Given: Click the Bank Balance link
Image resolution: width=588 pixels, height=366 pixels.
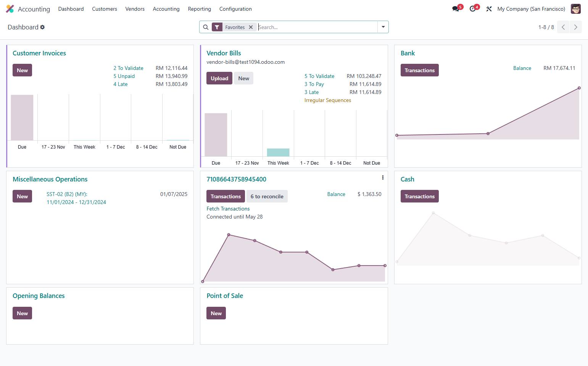Looking at the screenshot, I should (522, 68).
